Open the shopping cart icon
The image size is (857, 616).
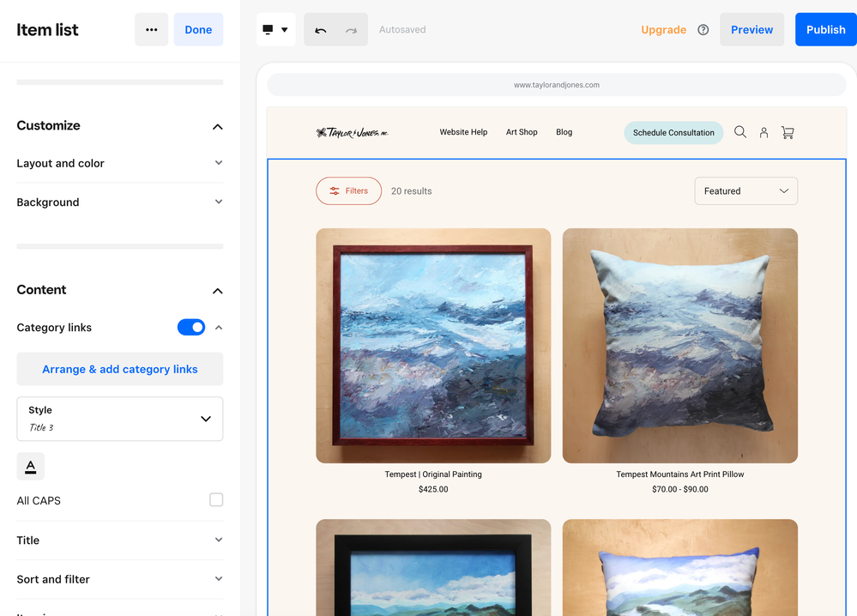tap(788, 132)
